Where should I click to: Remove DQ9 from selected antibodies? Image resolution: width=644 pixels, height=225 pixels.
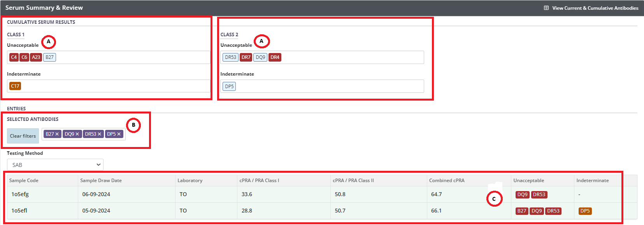click(x=77, y=134)
